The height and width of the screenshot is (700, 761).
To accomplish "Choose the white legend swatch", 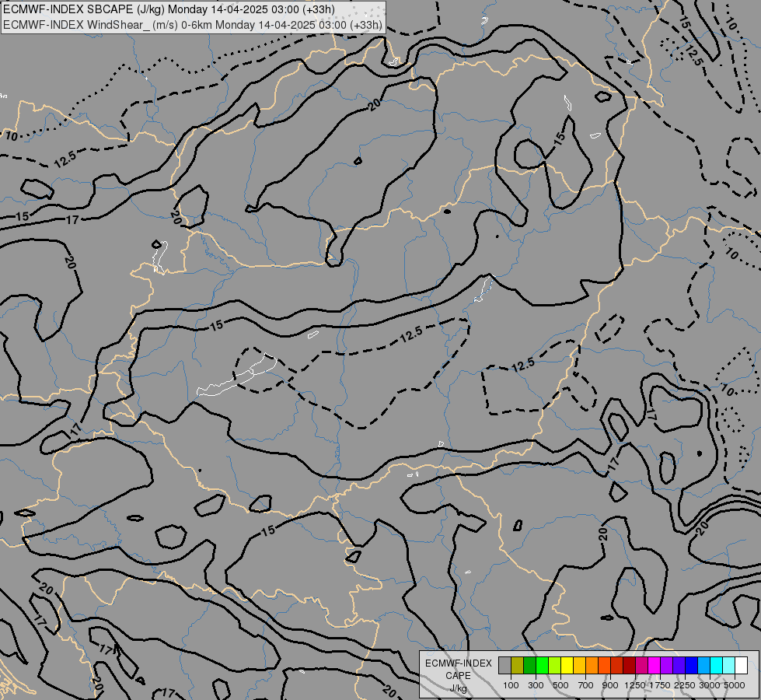I will pos(741,665).
